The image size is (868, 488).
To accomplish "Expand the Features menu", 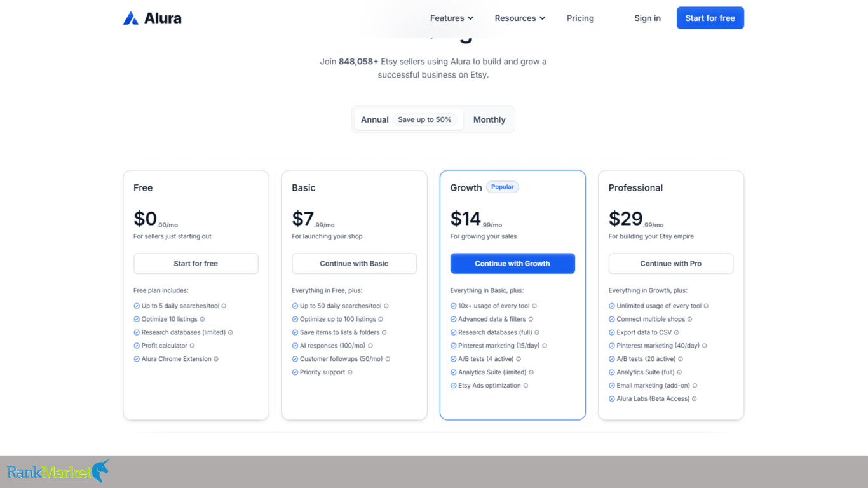I will (x=452, y=18).
